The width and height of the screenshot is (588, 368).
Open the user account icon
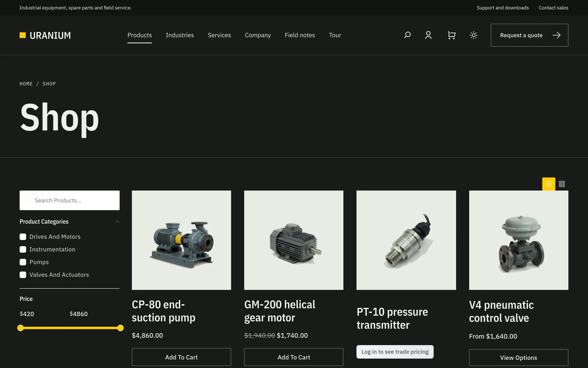(428, 35)
